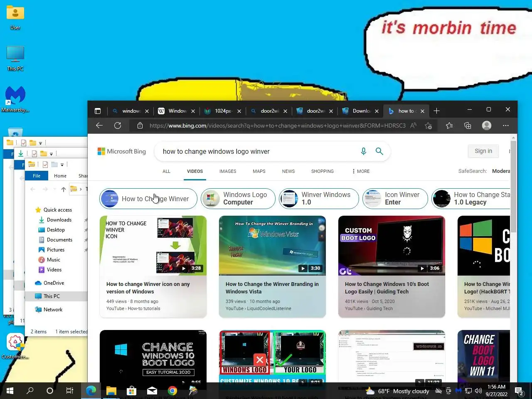This screenshot has height=399, width=532.
Task: Open 'How to change Winver icon' video link
Action: coord(148,288)
